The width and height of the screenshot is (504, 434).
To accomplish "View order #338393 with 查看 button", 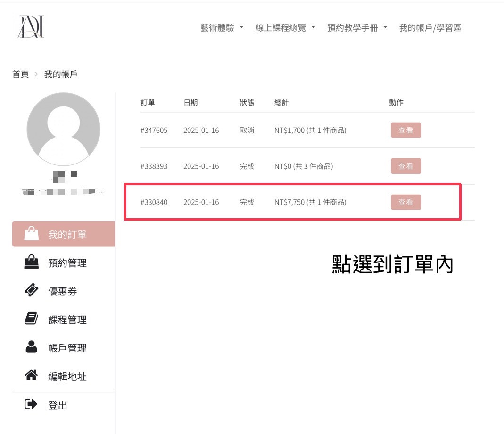I will 405,166.
